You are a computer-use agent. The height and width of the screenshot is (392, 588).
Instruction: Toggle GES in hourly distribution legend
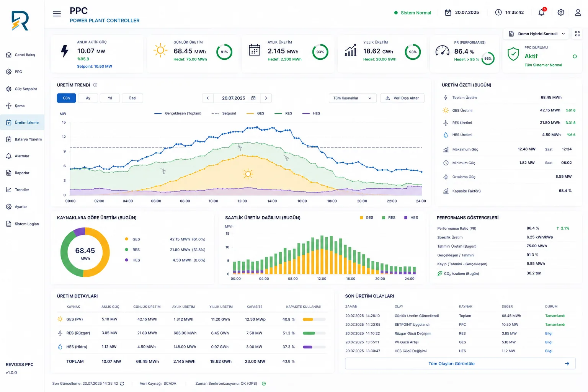click(x=366, y=217)
